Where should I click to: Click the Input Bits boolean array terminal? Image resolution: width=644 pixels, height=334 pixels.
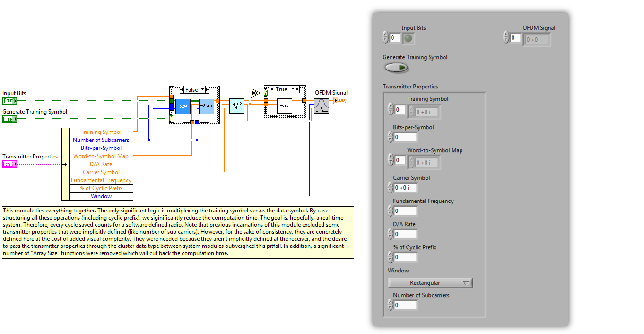point(9,101)
